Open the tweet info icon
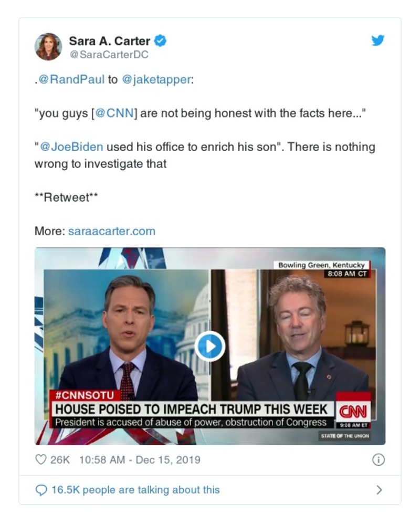Viewport: 420px width, 524px height. pos(378,459)
